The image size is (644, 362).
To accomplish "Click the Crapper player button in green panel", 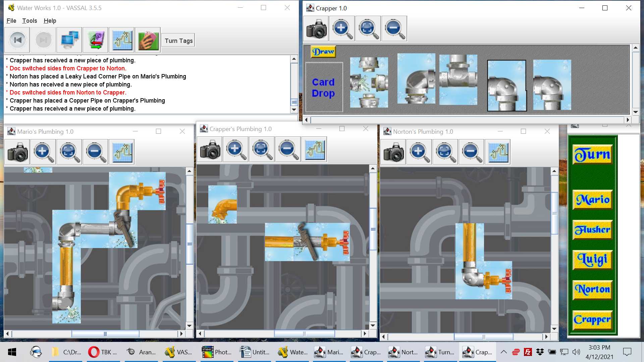I will [x=592, y=320].
